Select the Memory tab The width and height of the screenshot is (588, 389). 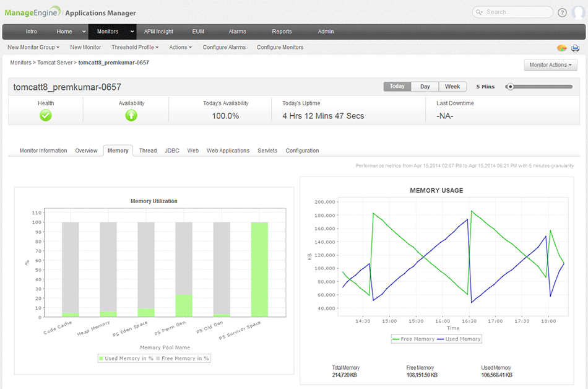pos(118,151)
